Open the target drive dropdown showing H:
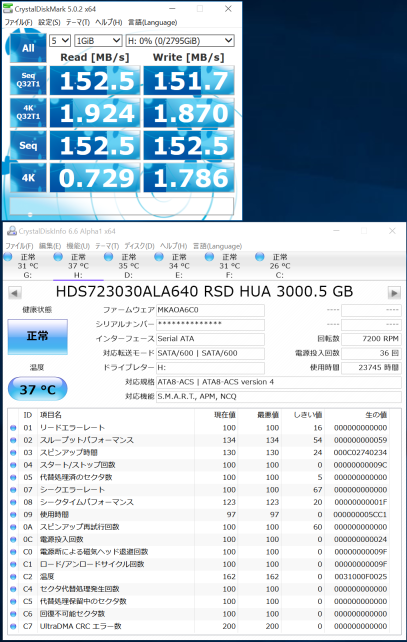Viewport: 407px width, 642px height. (x=180, y=41)
